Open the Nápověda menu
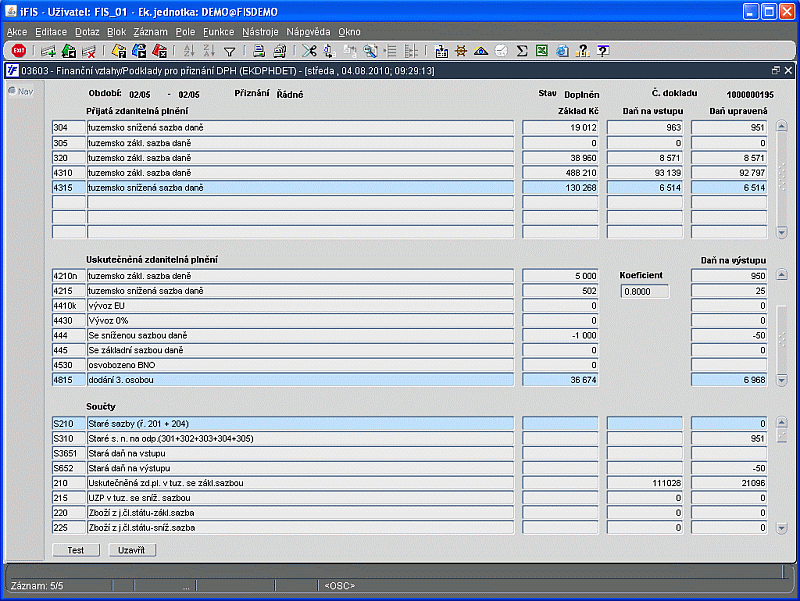800x601 pixels. pyautogui.click(x=308, y=32)
